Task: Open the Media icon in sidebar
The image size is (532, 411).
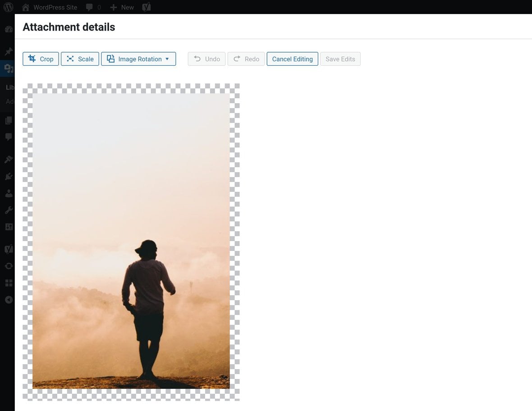Action: click(9, 68)
